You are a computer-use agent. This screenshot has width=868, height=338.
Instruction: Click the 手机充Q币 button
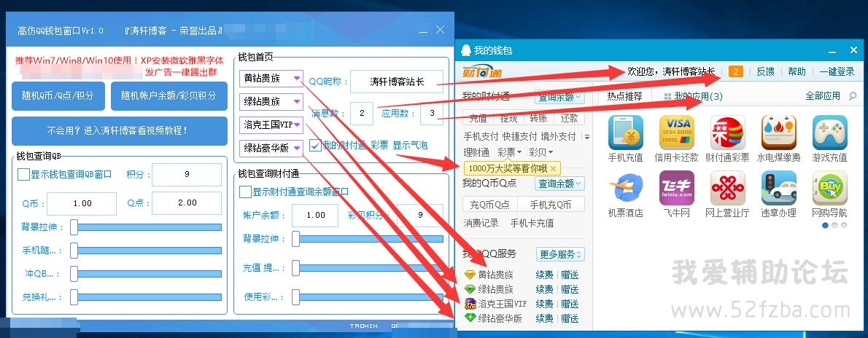coord(551,205)
